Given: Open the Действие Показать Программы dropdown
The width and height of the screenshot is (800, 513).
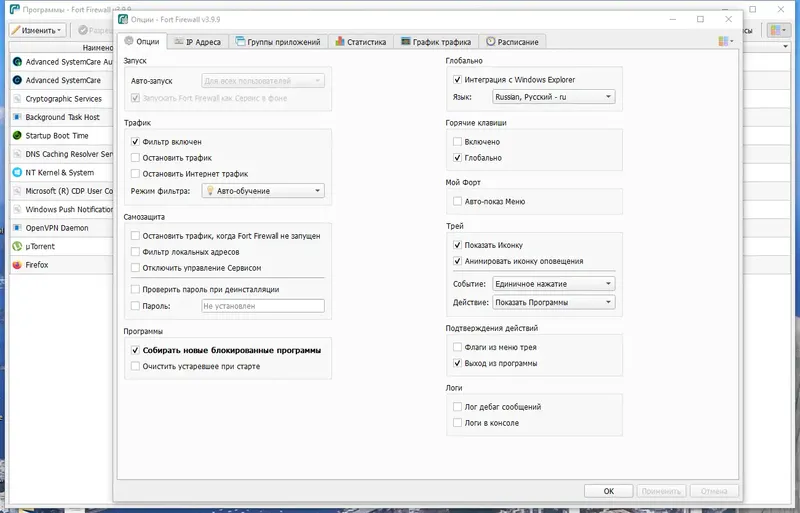Looking at the screenshot, I should click(x=554, y=302).
